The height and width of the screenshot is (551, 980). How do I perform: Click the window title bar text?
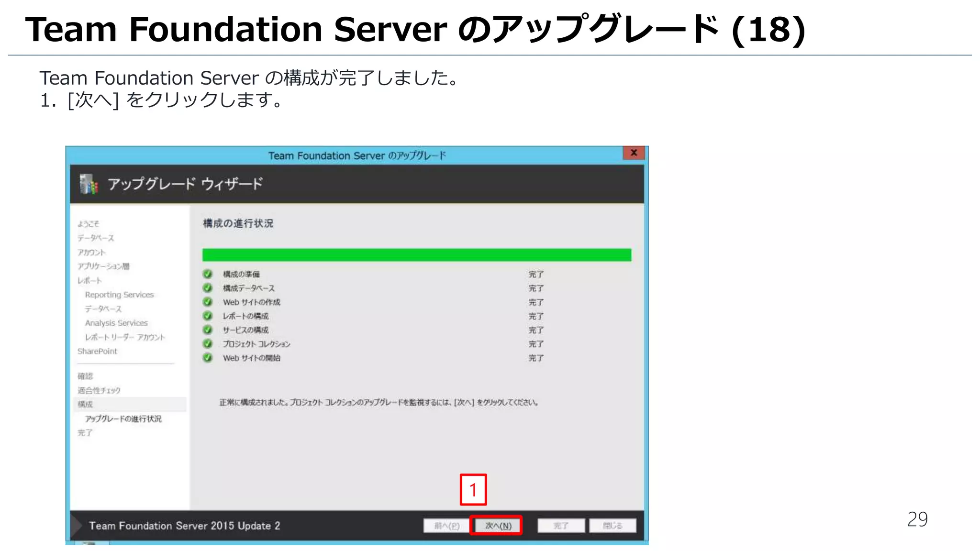pyautogui.click(x=357, y=155)
